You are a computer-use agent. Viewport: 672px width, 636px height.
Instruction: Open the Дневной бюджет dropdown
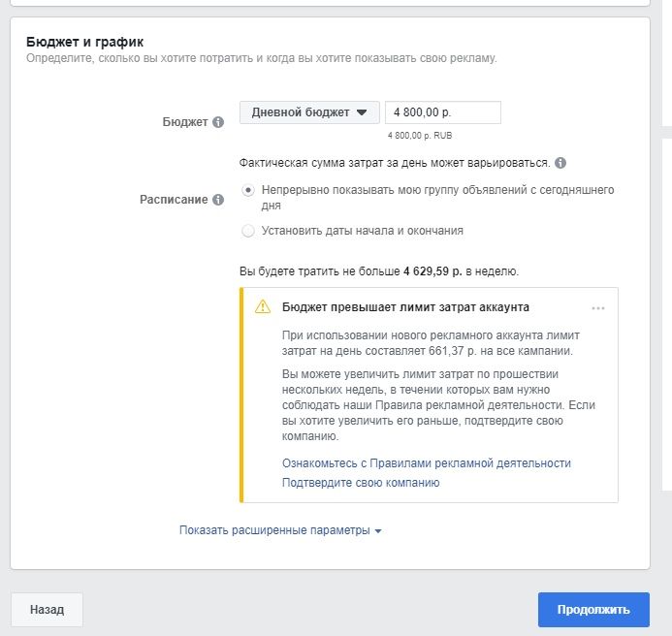tap(309, 112)
